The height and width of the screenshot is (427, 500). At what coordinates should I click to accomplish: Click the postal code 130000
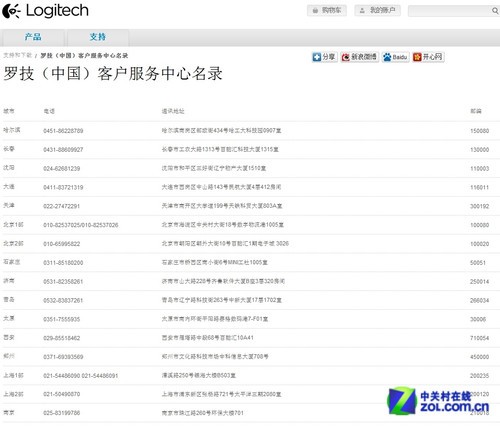point(479,150)
